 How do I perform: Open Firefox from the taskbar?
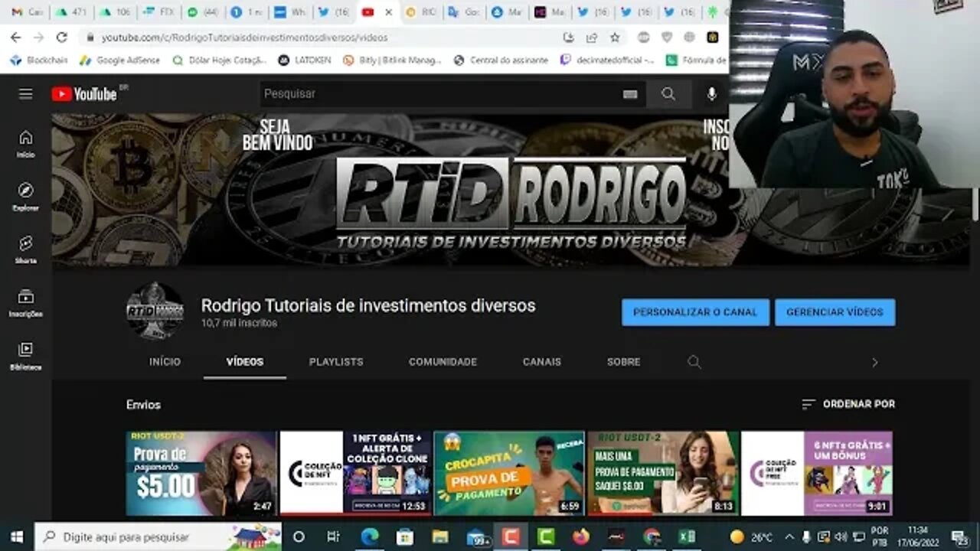581,536
